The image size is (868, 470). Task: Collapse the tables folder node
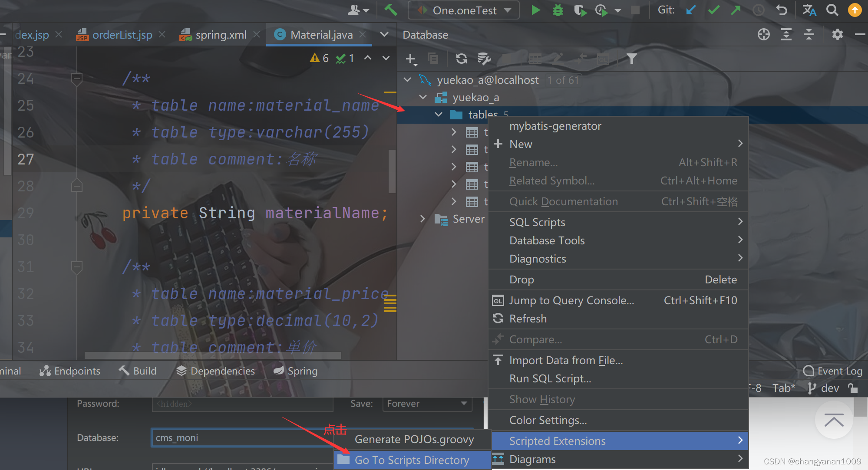439,115
